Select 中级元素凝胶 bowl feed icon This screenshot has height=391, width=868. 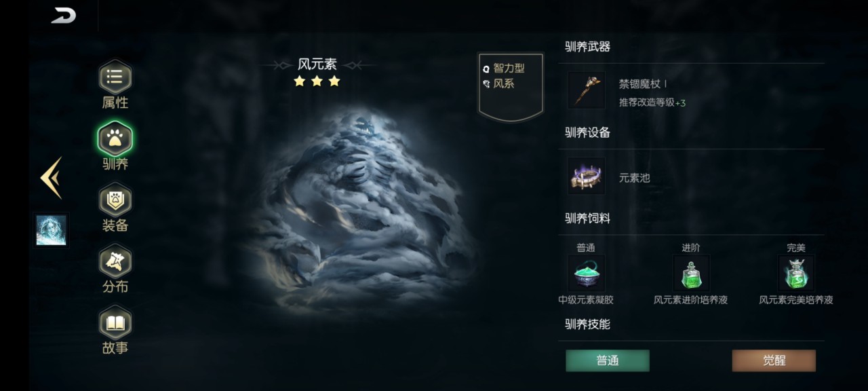[586, 273]
